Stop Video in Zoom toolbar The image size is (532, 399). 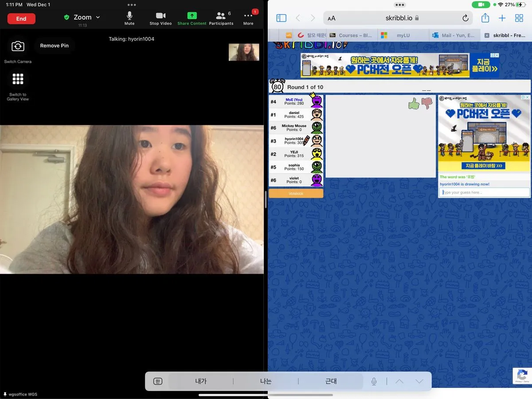click(x=160, y=18)
